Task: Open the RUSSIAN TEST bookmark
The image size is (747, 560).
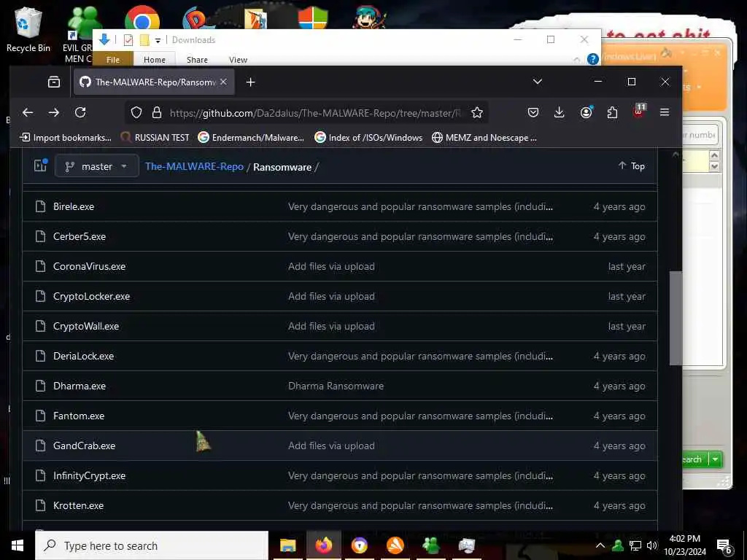Action: 155,138
